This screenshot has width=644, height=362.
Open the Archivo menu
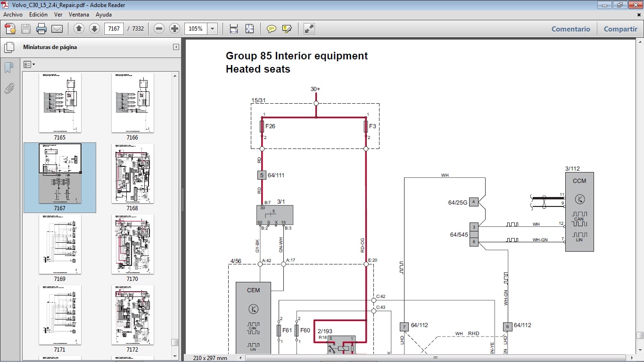pyautogui.click(x=13, y=15)
